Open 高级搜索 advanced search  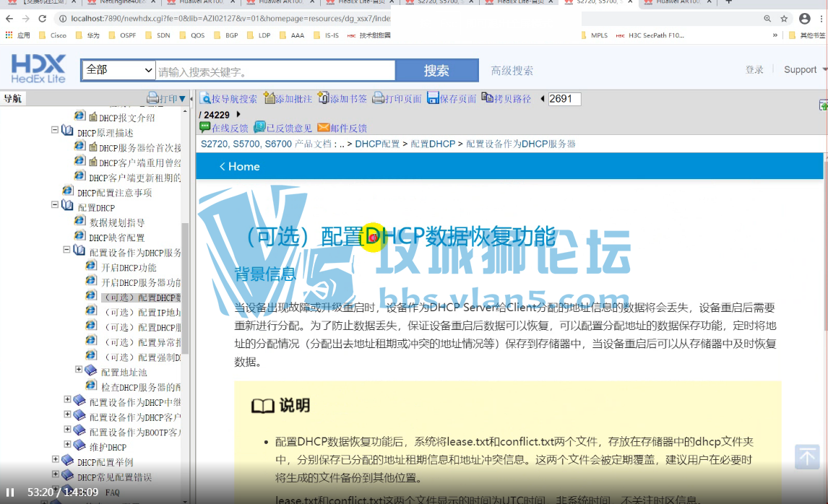[512, 70]
